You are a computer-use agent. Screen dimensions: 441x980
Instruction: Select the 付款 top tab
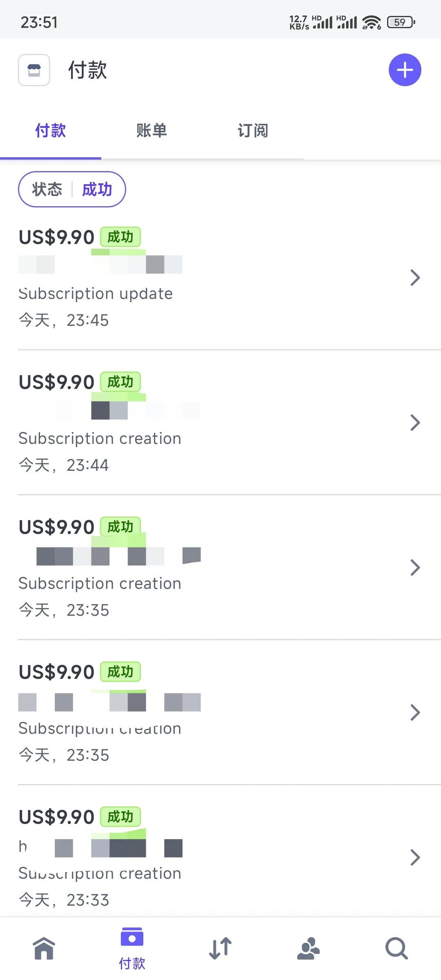point(51,131)
